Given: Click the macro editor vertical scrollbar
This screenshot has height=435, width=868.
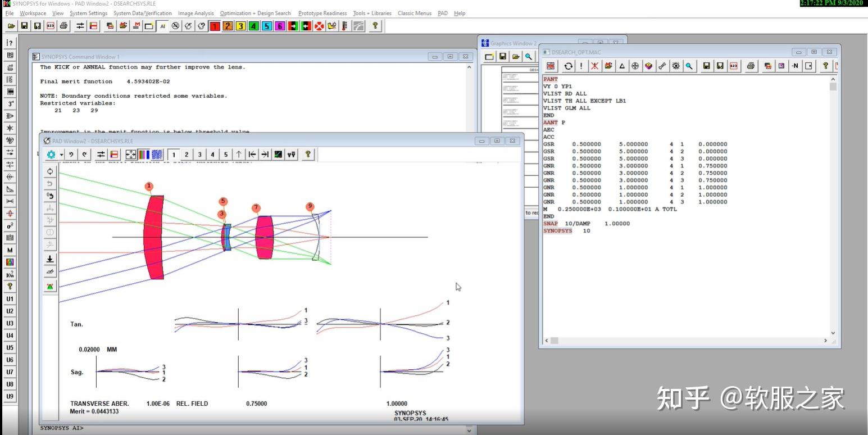Looking at the screenshot, I should (x=833, y=206).
